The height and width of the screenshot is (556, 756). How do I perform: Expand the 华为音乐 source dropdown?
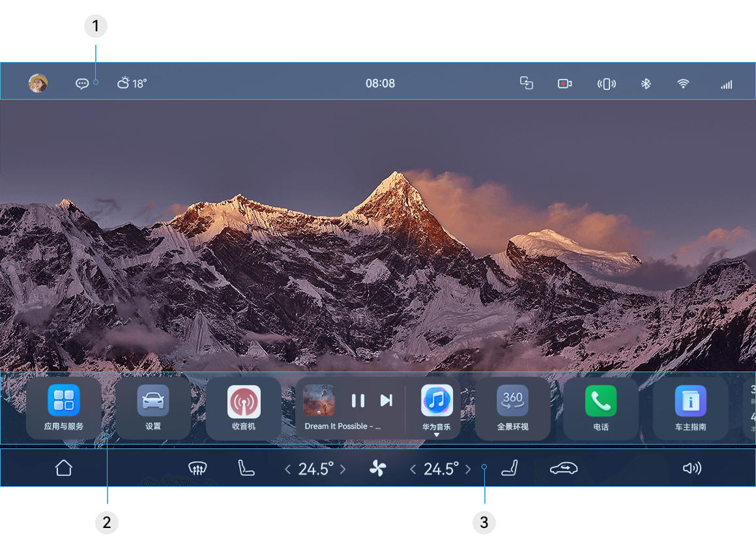pyautogui.click(x=437, y=434)
